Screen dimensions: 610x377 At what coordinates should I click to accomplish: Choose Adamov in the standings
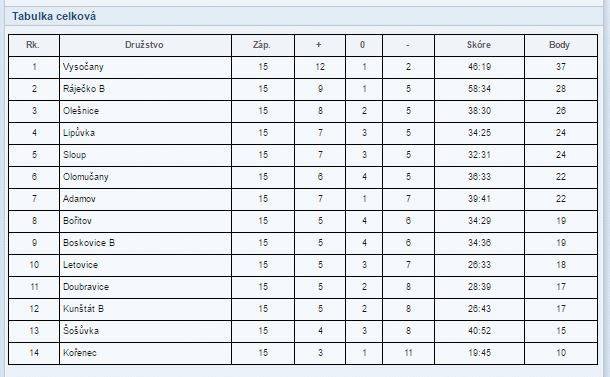[x=79, y=199]
